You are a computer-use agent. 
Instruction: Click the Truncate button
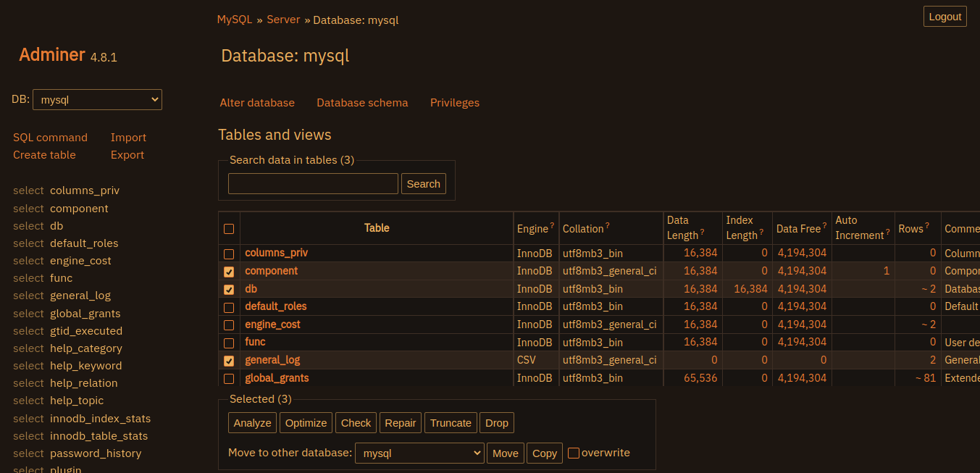pos(451,423)
